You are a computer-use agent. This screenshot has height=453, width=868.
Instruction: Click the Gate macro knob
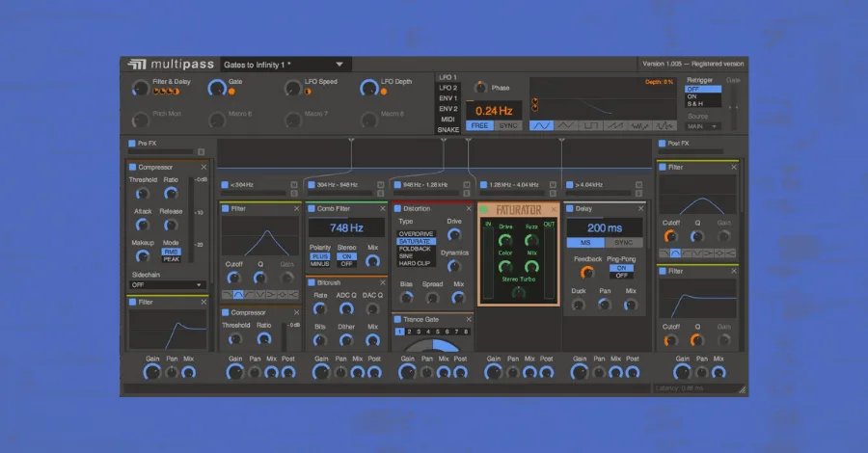[216, 88]
